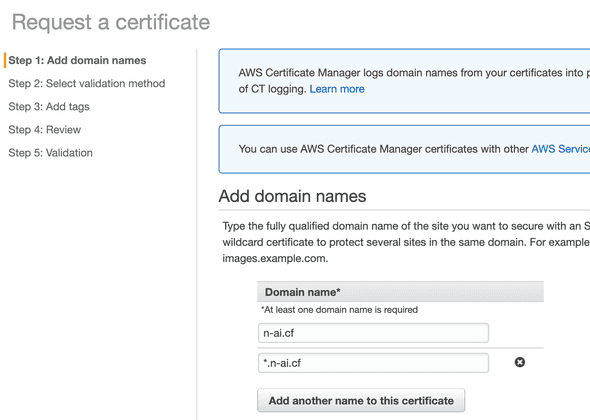Image resolution: width=590 pixels, height=420 pixels.
Task: Click into the *.n-ai.cf wildcard field
Action: click(x=373, y=363)
